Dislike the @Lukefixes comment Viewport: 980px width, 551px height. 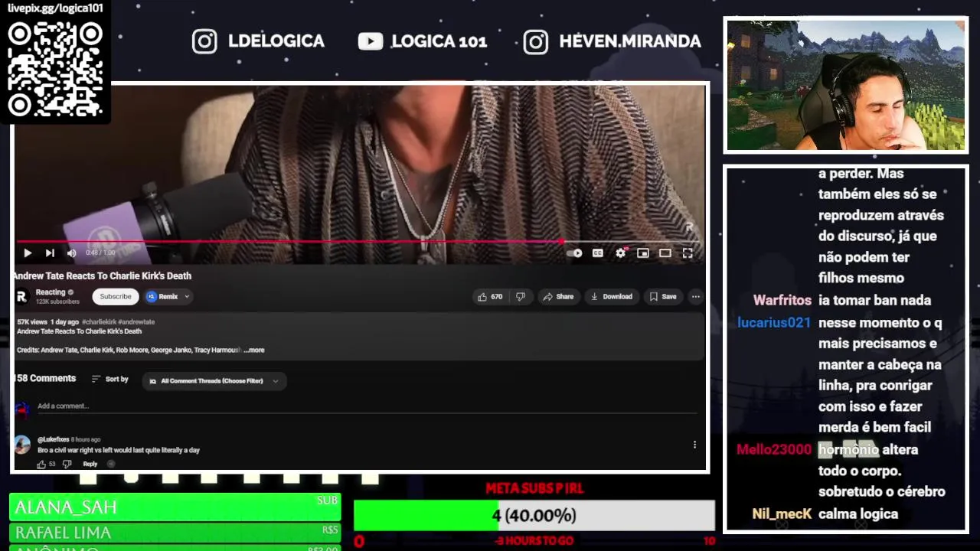click(67, 464)
